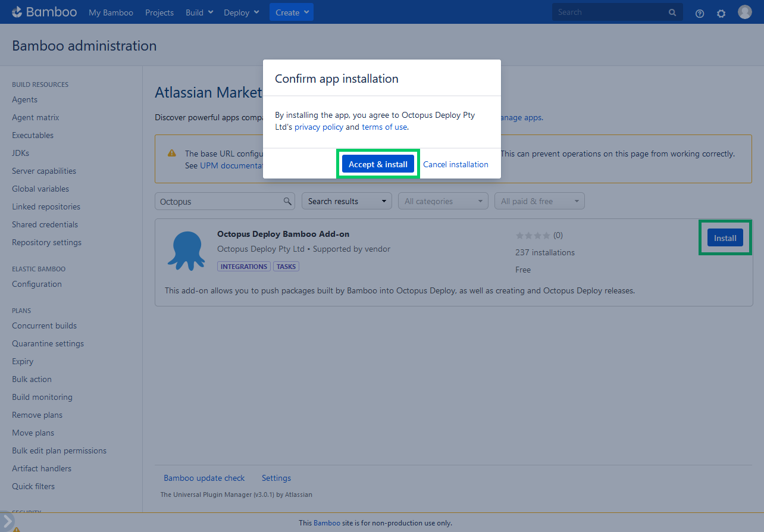Open Quarantine settings in sidebar
Screen dimensions: 764x532
[48, 343]
